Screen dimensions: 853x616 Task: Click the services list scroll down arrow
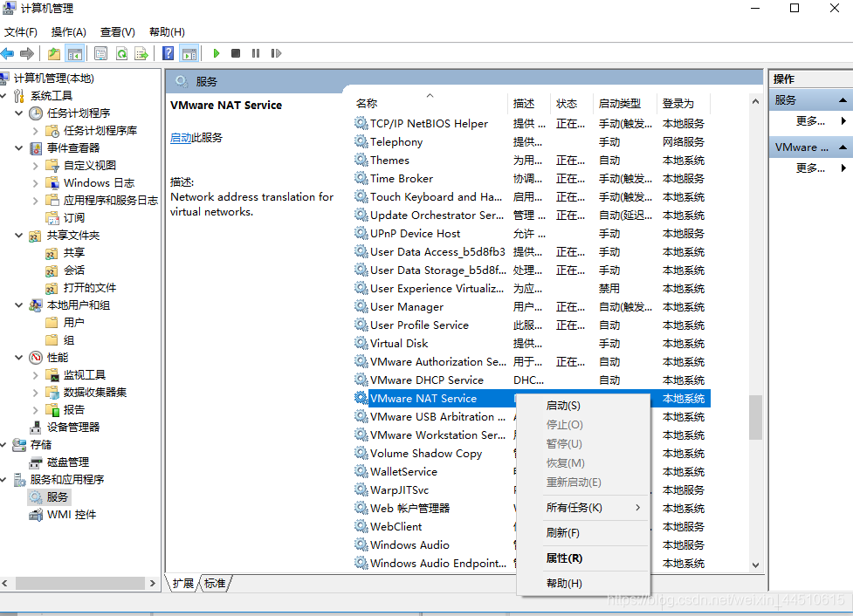[755, 565]
